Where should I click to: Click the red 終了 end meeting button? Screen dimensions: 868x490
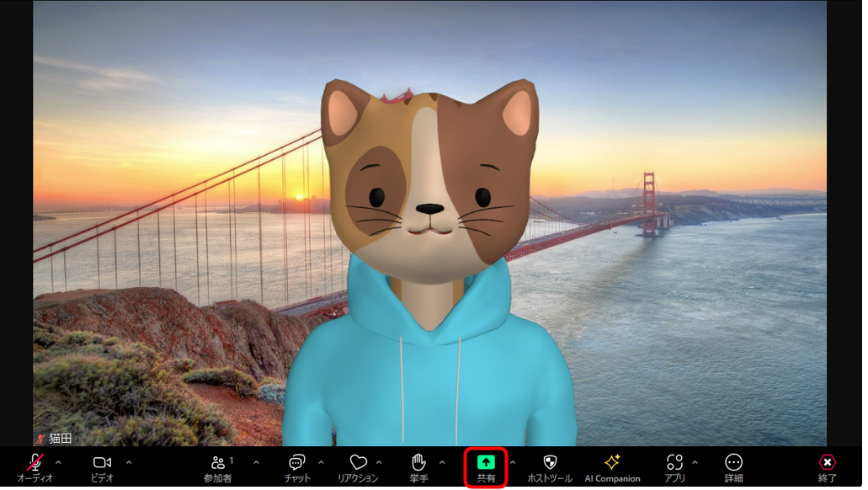(827, 467)
